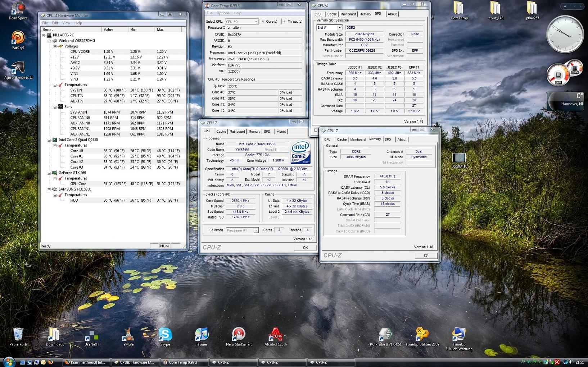Viewport: 588px width, 367px height.
Task: Collapse the GeForce GTX 260 node
Action: [49, 173]
